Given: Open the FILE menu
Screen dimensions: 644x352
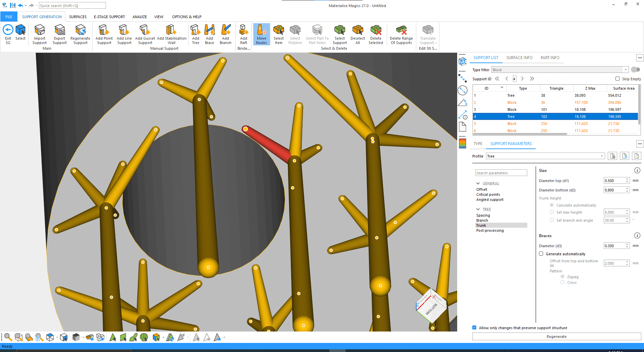Looking at the screenshot, I should pos(9,16).
